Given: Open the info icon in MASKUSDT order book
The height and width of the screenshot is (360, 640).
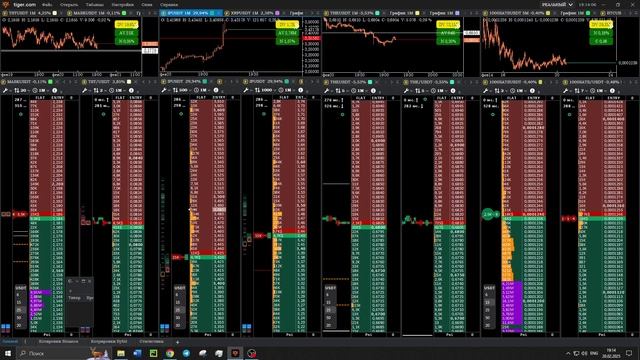Looking at the screenshot, I should [54, 90].
